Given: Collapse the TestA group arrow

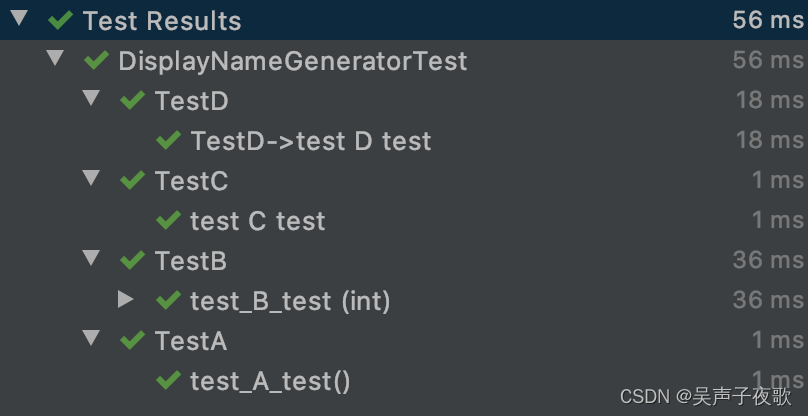Looking at the screenshot, I should pyautogui.click(x=91, y=338).
